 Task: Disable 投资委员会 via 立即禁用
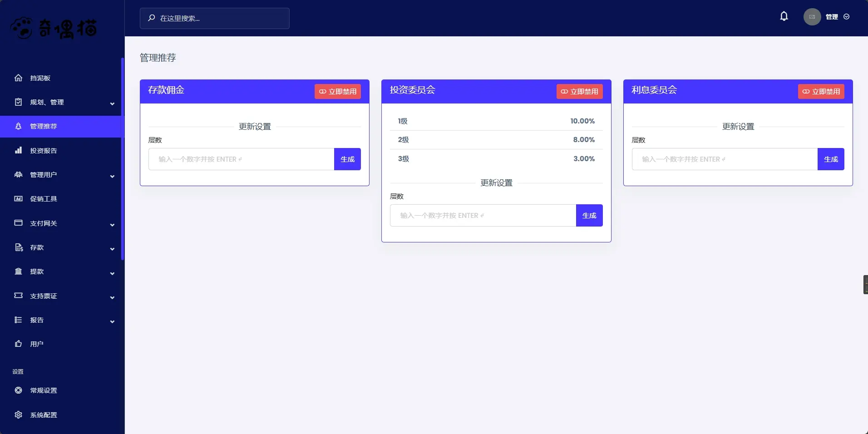point(579,91)
